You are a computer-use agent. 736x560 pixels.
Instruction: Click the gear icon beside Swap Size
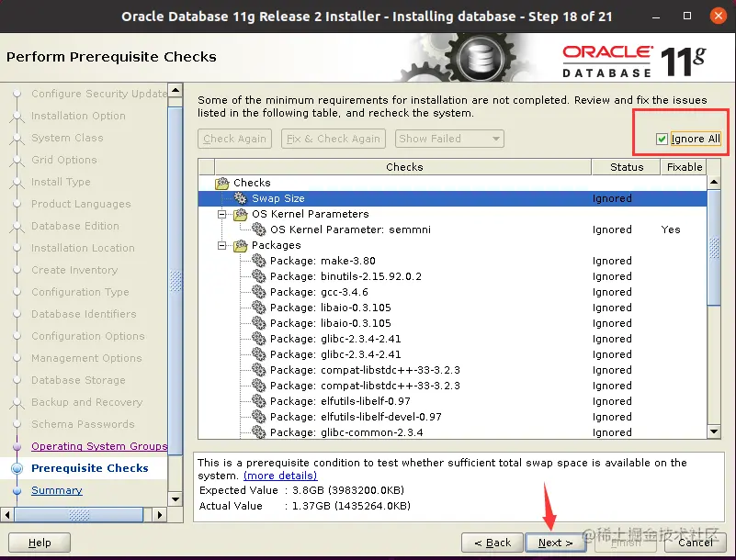[241, 198]
